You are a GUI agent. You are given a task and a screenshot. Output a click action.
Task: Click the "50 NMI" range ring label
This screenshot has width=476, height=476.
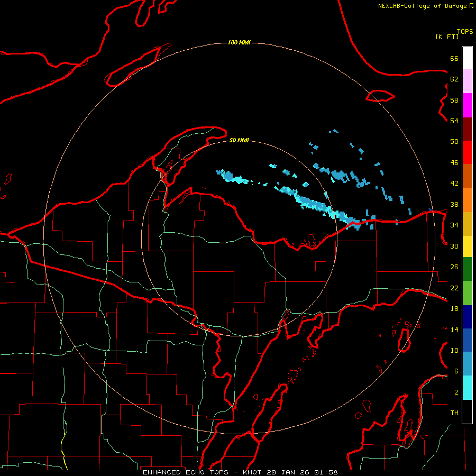[x=239, y=140]
